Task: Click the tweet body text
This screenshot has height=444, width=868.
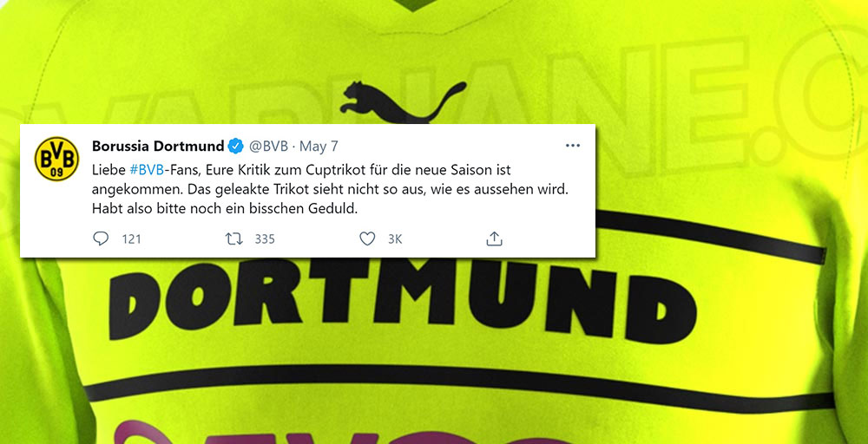Action: pyautogui.click(x=331, y=189)
